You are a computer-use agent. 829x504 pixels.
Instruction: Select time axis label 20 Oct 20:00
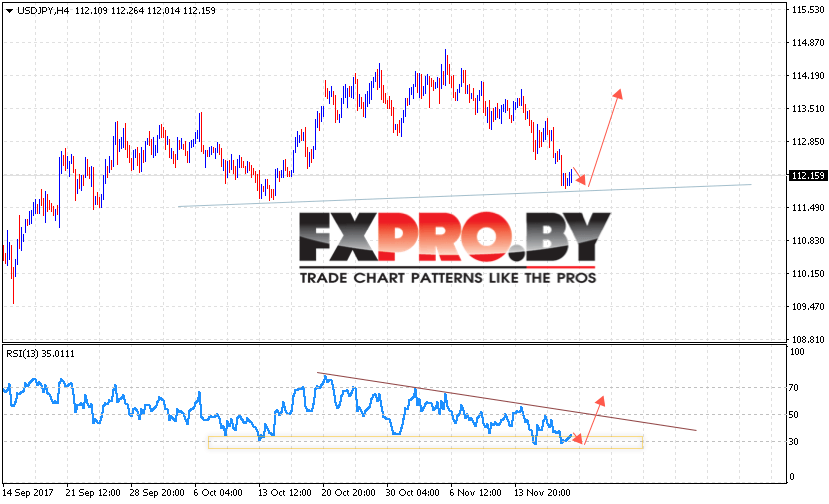348,492
